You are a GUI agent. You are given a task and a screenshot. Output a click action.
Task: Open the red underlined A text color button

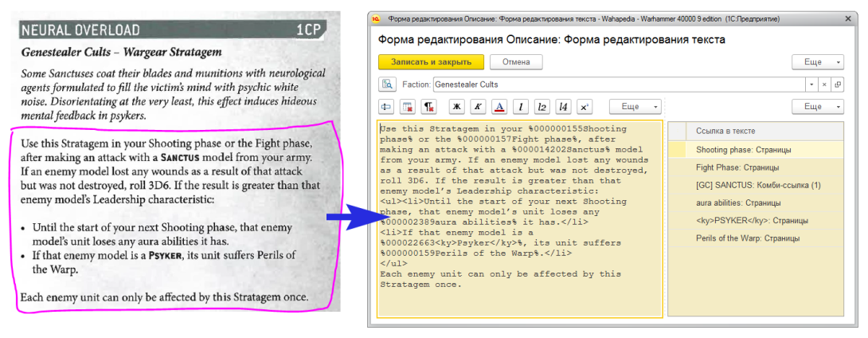pos(499,106)
